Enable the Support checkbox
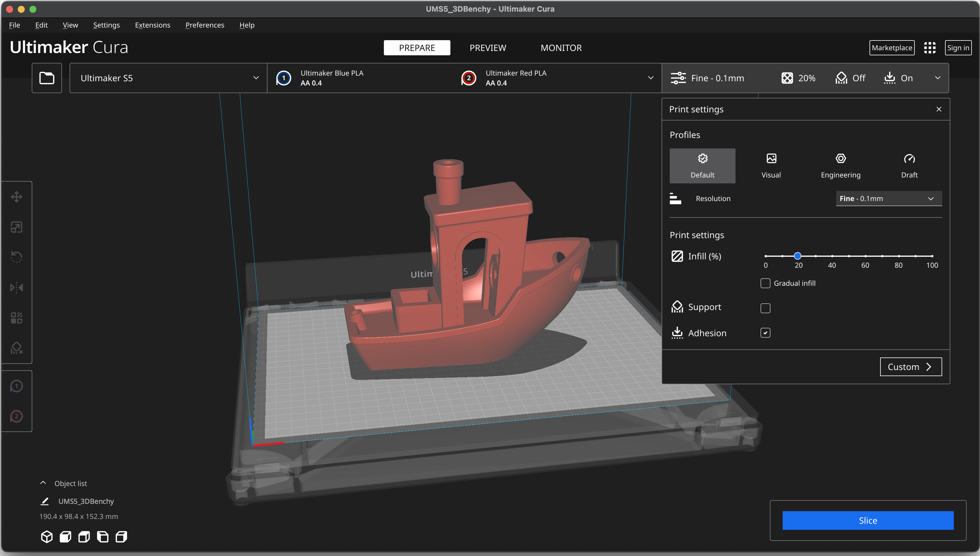This screenshot has width=980, height=556. coord(765,308)
